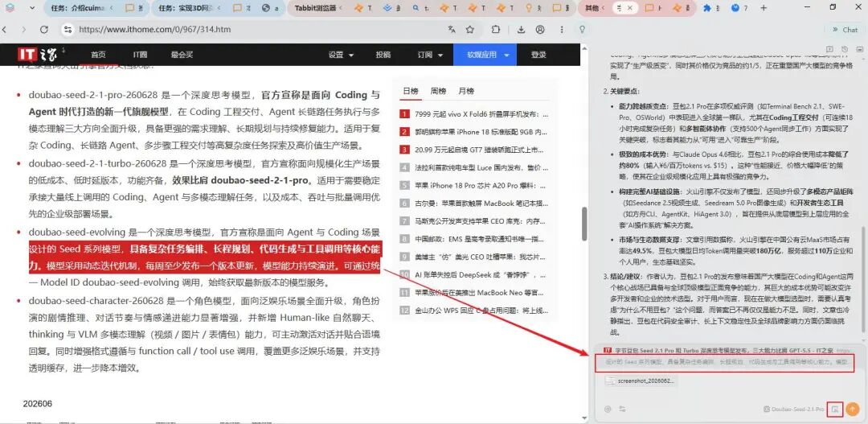
Task: Switch the ranking list to 日榜
Action: [411, 91]
